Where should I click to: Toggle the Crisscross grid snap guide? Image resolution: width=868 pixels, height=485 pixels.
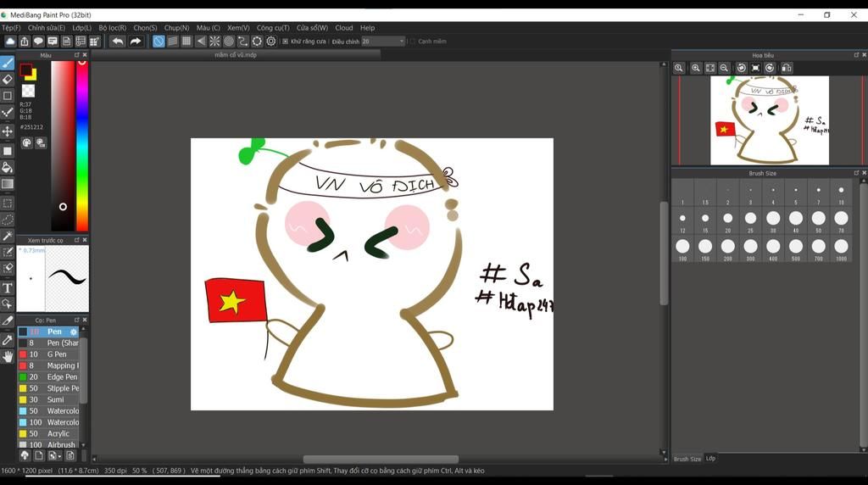tap(186, 41)
